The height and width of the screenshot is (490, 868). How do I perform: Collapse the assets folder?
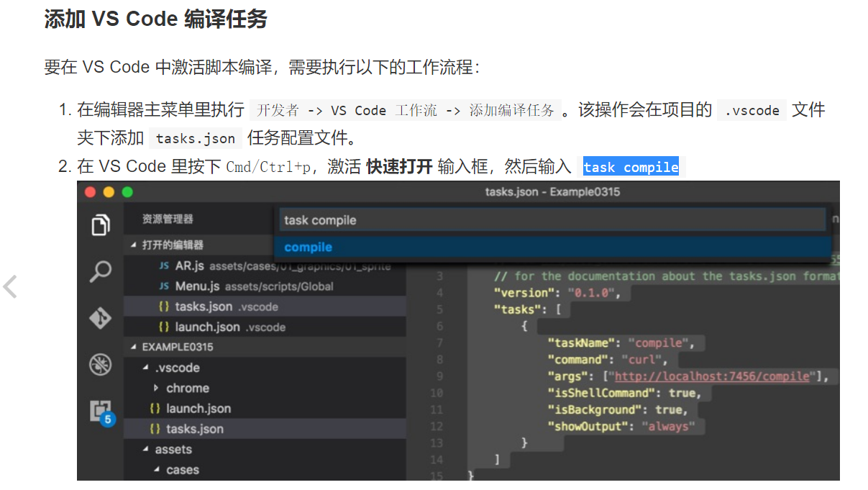(146, 450)
